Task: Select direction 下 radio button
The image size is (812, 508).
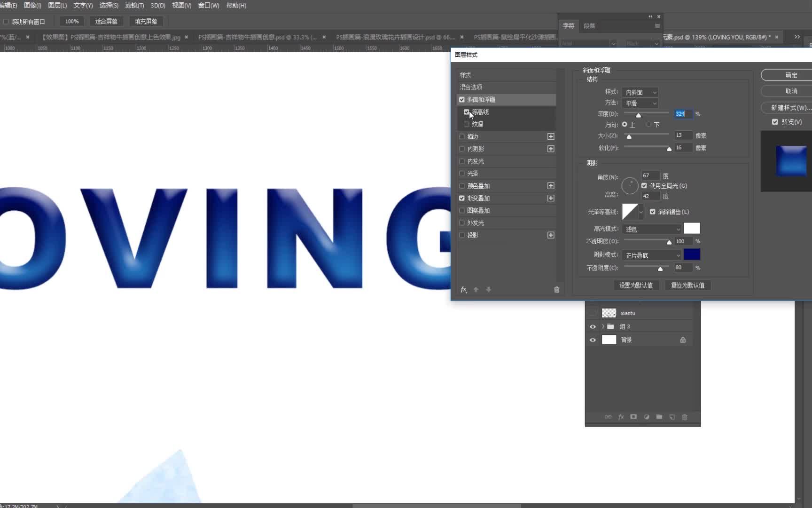Action: pyautogui.click(x=648, y=125)
